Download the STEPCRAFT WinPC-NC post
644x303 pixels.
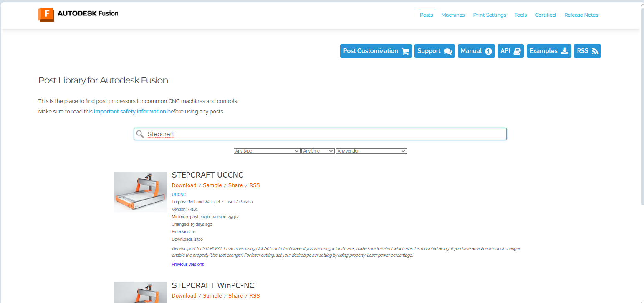click(184, 296)
